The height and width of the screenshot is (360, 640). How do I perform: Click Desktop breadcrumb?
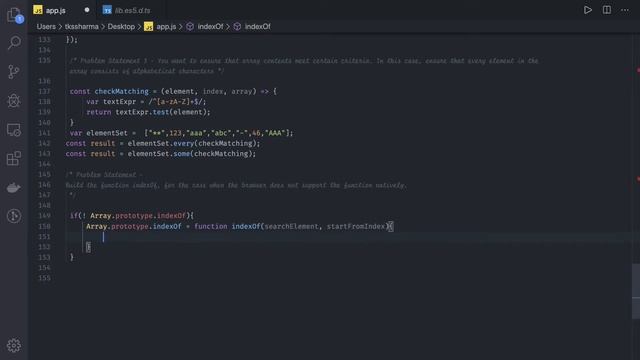point(121,27)
